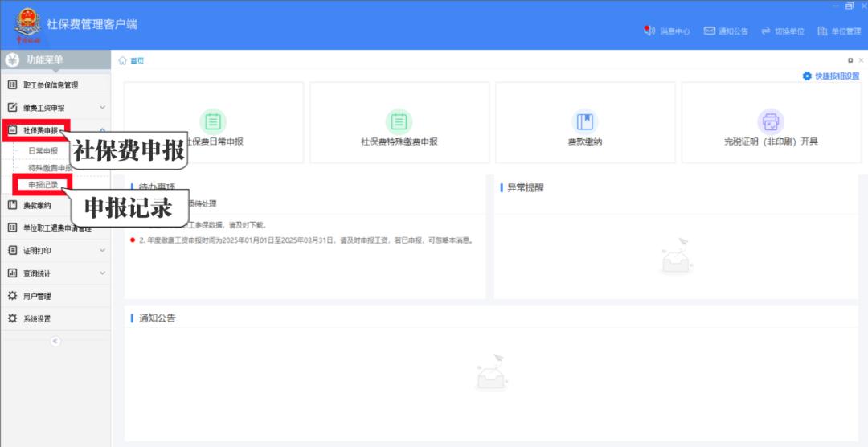Image resolution: width=868 pixels, height=447 pixels.
Task: Select 职工参保信息管理 in the sidebar
Action: click(50, 85)
